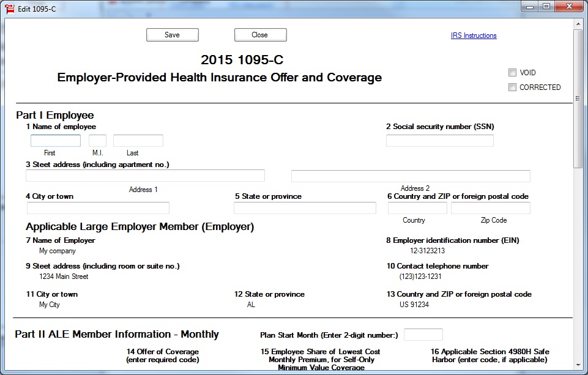Click the Address 1 street field
Image resolution: width=588 pixels, height=375 pixels.
[x=145, y=176]
